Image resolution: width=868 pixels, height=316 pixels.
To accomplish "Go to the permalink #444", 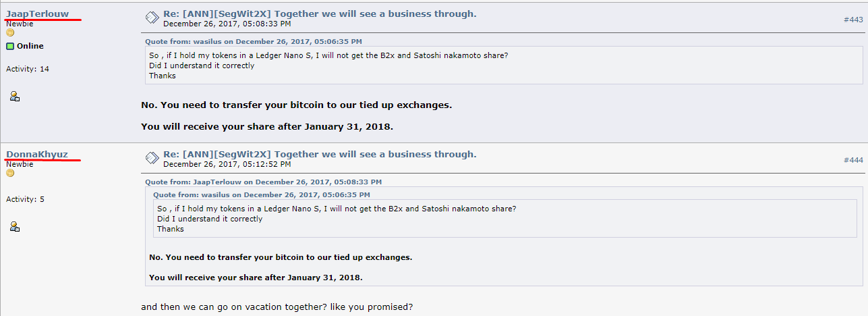I will tap(853, 160).
